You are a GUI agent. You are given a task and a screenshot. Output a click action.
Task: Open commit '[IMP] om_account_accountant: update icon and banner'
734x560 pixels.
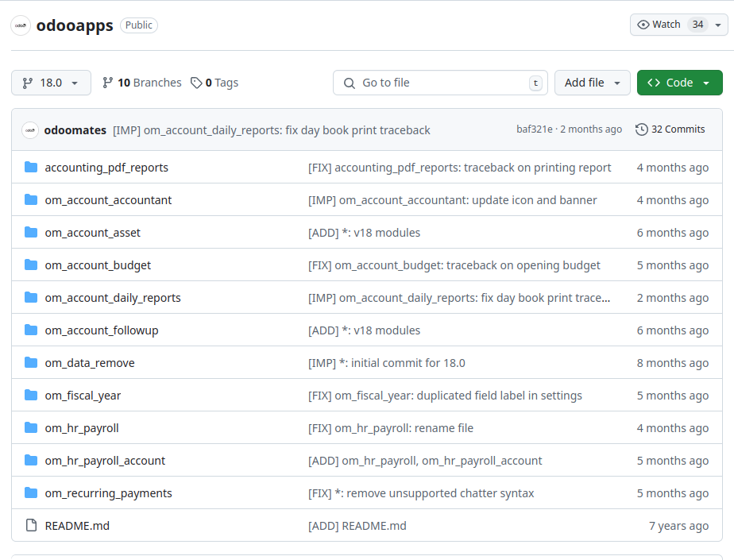pos(453,200)
